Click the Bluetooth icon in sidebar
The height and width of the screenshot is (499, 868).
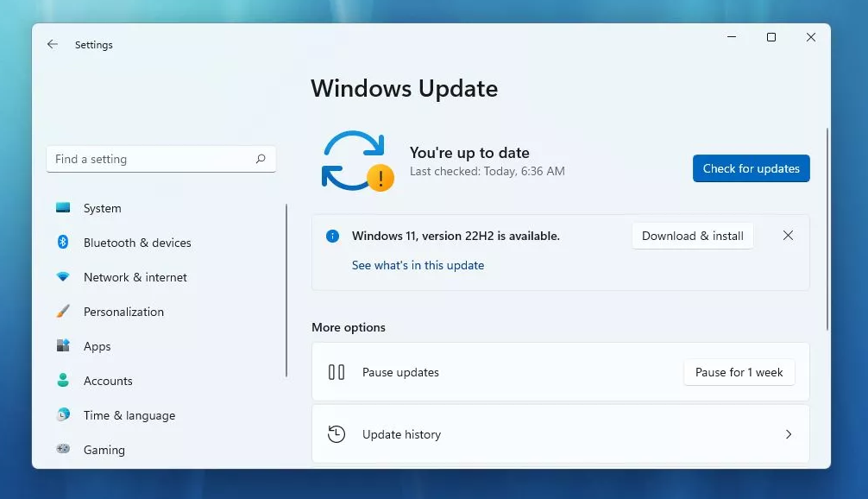63,243
